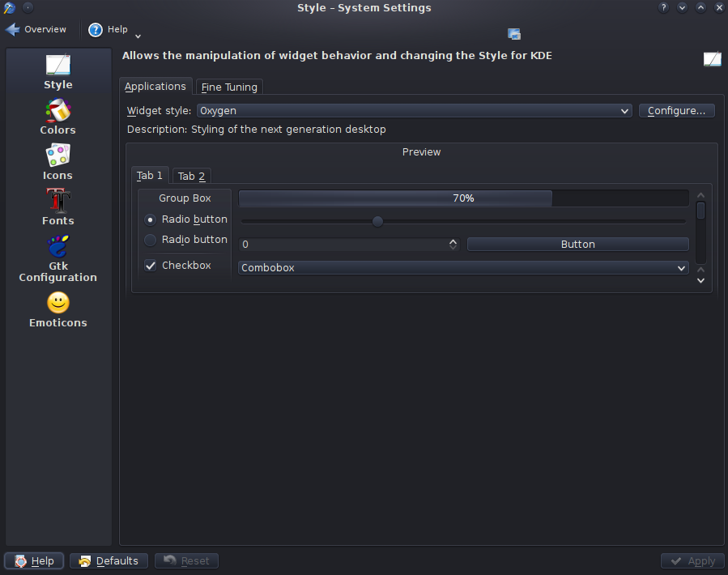The height and width of the screenshot is (575, 728).
Task: Click the KDE app icon in title bar
Action: pyautogui.click(x=9, y=7)
